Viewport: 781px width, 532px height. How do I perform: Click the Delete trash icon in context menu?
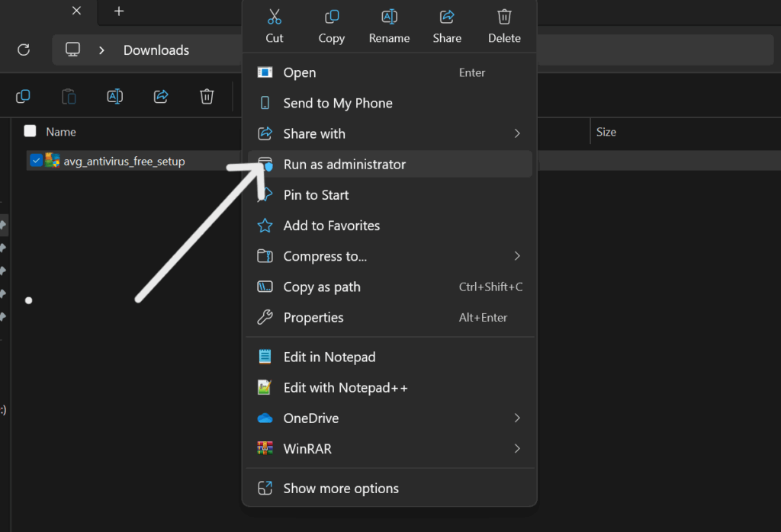click(x=504, y=17)
